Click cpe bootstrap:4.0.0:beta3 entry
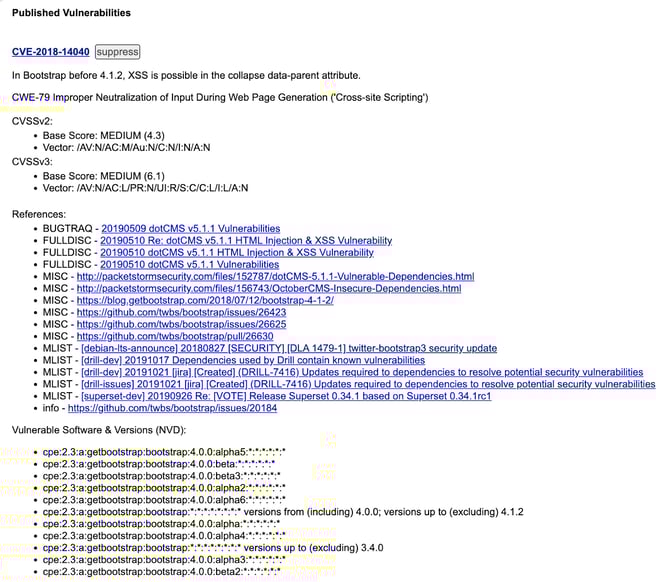The width and height of the screenshot is (664, 582). [161, 476]
